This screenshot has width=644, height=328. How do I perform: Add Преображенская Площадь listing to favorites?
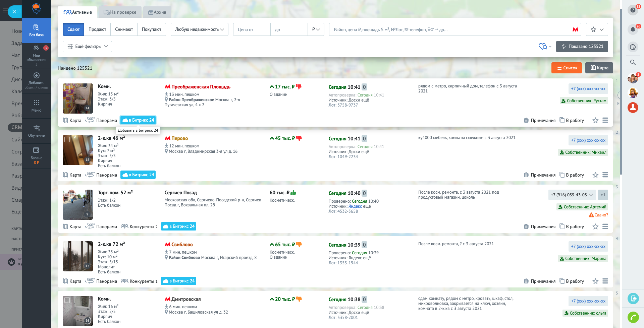coord(595,120)
